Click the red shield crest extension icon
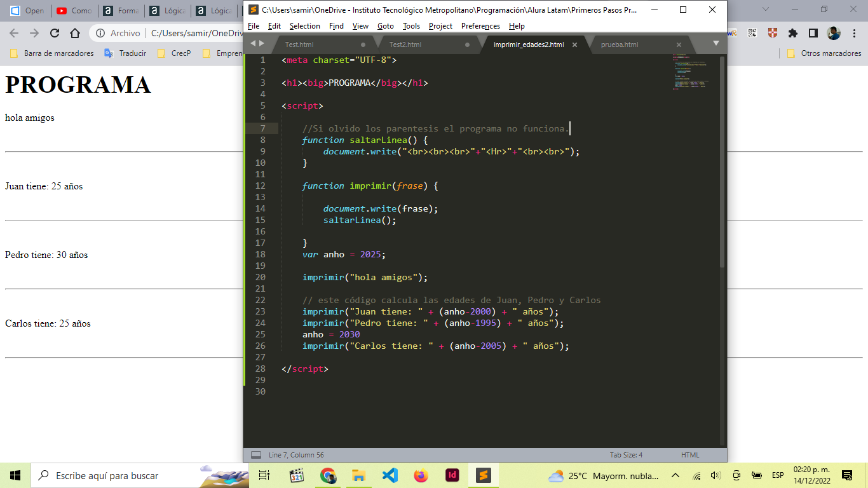 point(773,33)
